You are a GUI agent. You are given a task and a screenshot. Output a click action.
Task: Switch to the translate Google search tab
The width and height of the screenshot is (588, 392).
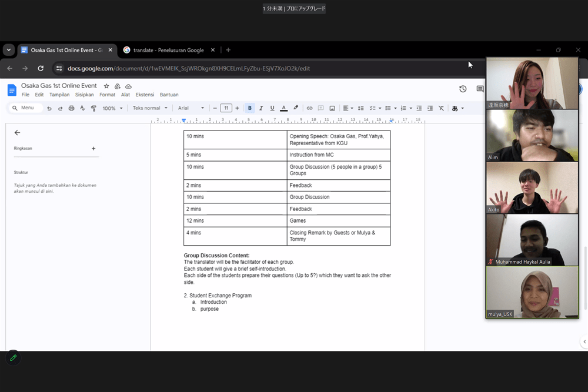click(x=169, y=50)
